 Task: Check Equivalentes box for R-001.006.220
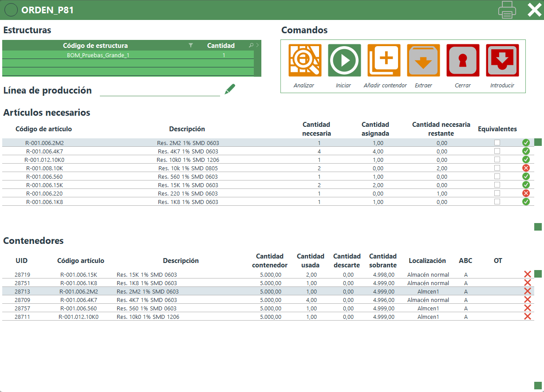(x=497, y=193)
